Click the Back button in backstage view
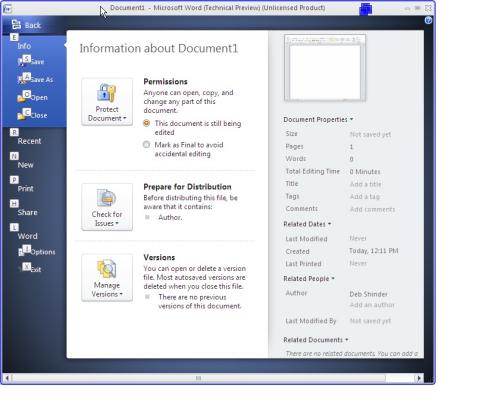 click(26, 25)
